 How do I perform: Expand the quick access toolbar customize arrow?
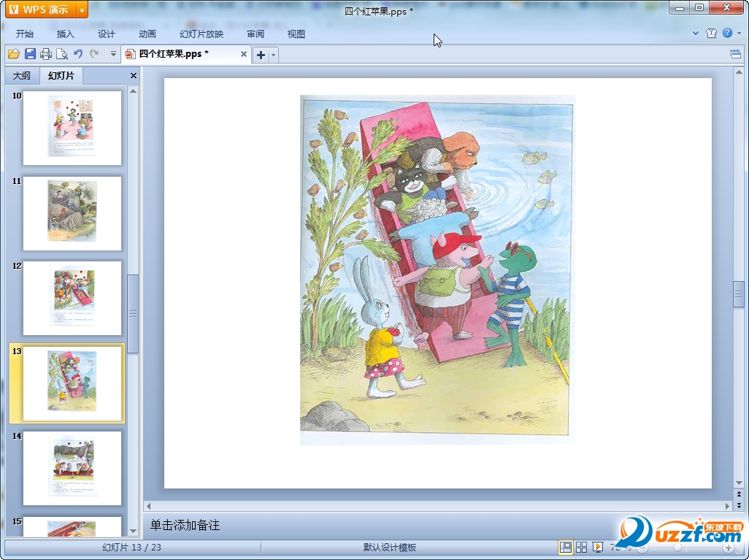[113, 54]
